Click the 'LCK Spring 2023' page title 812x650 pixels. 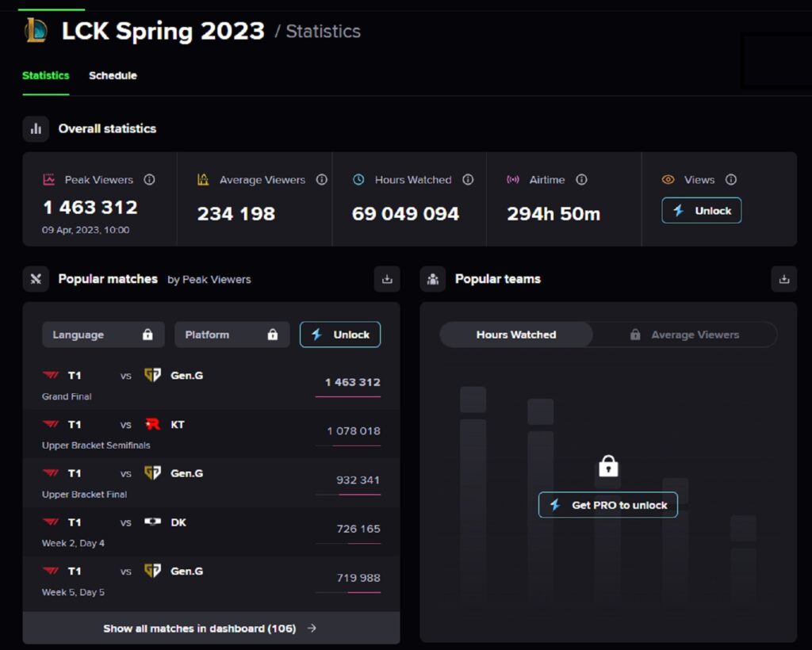163,31
